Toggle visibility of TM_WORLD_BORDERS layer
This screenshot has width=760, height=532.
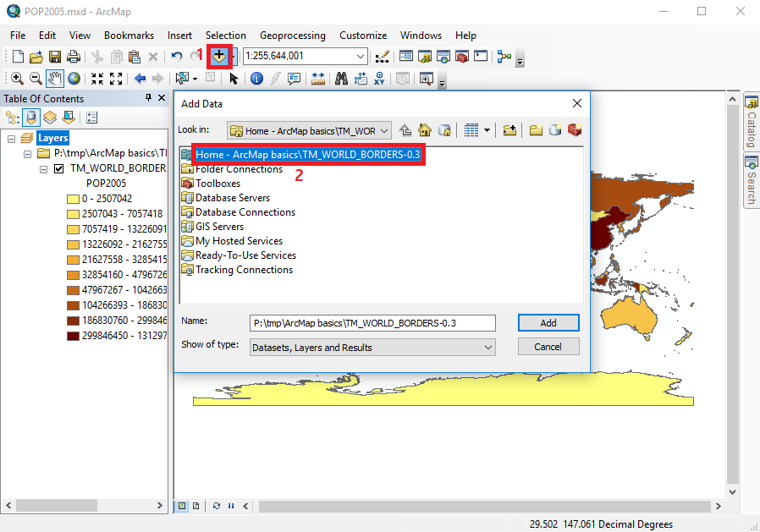pos(58,167)
